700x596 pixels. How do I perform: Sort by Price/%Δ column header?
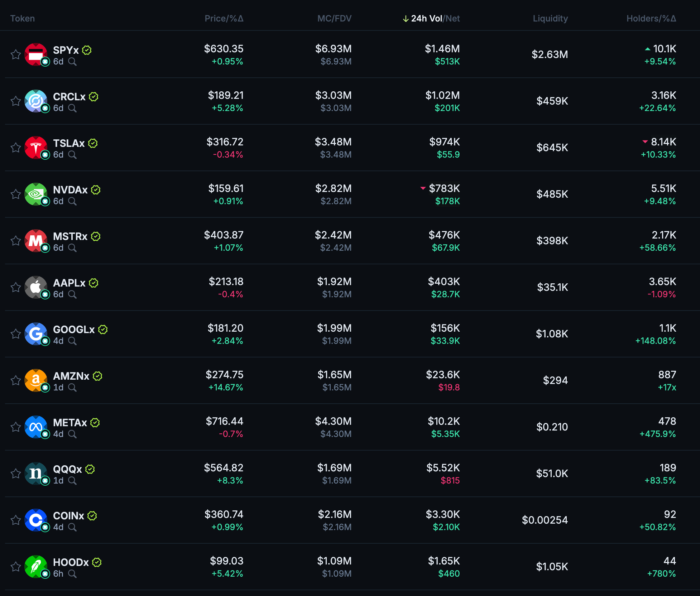[x=224, y=19]
